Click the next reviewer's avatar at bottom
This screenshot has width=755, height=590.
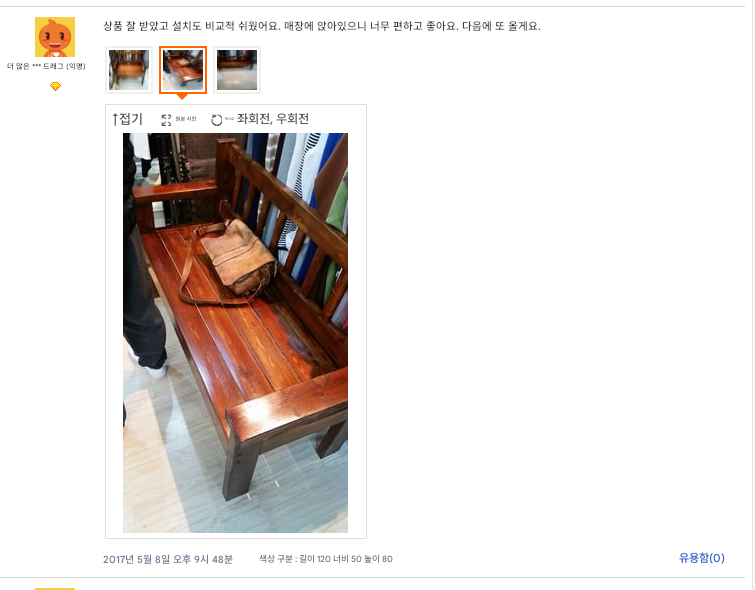tap(55, 589)
